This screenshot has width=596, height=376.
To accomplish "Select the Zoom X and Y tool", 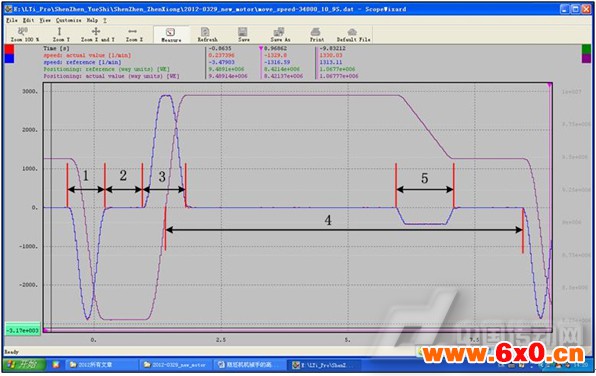I will (x=97, y=34).
